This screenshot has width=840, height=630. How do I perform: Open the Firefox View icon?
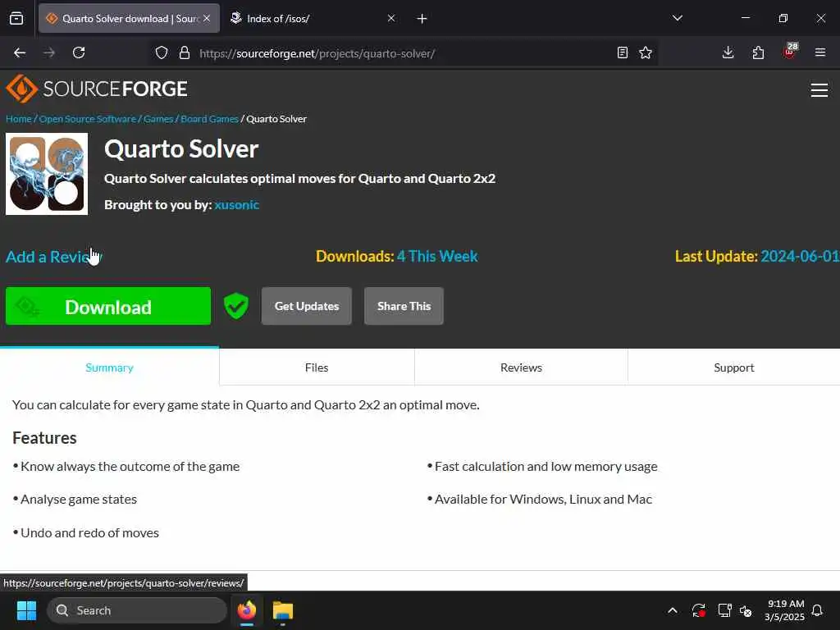16,18
